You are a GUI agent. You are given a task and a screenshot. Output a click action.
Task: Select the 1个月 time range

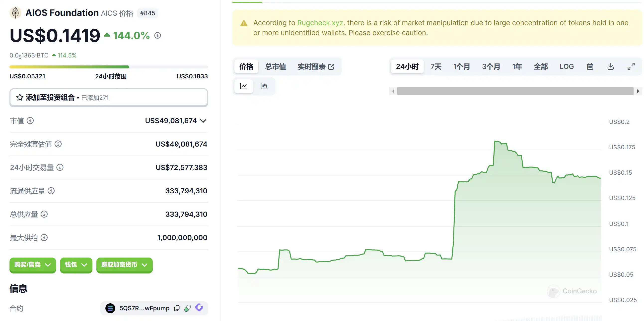click(461, 67)
